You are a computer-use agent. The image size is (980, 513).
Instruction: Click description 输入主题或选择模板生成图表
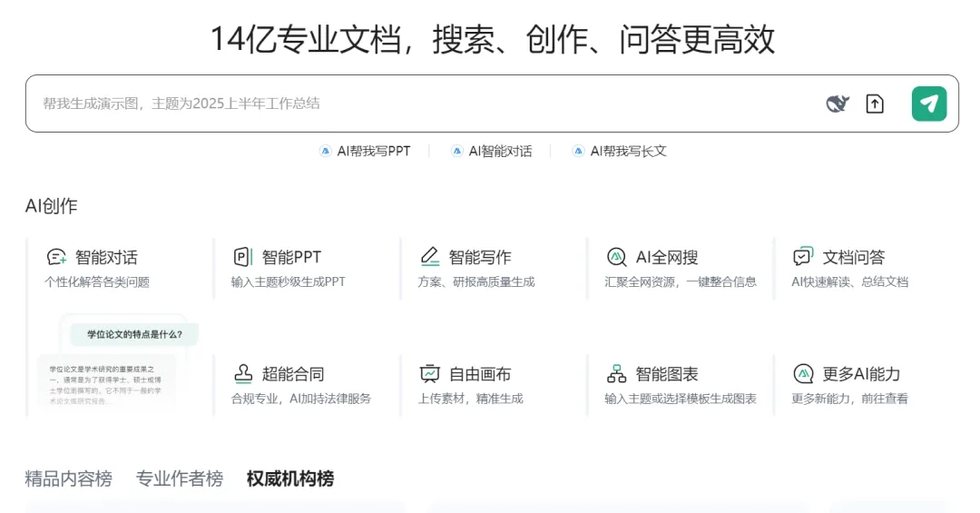[681, 399]
